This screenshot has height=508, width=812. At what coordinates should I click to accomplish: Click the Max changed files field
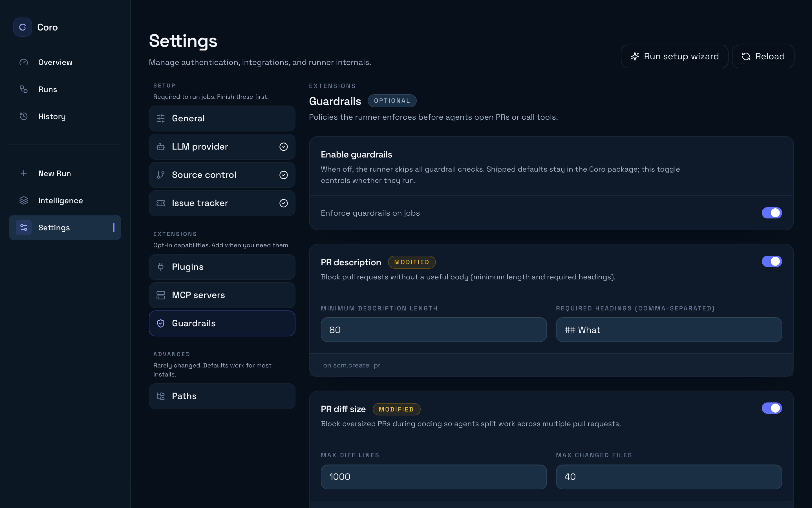[669, 477]
